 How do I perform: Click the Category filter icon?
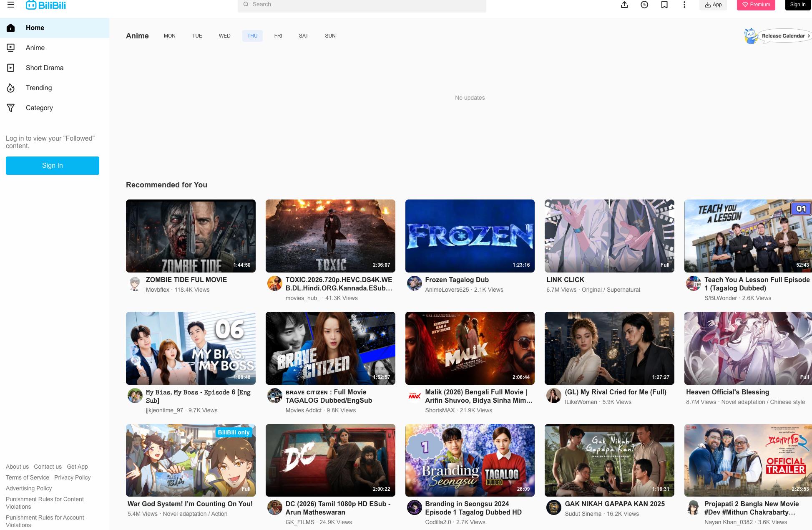(11, 108)
